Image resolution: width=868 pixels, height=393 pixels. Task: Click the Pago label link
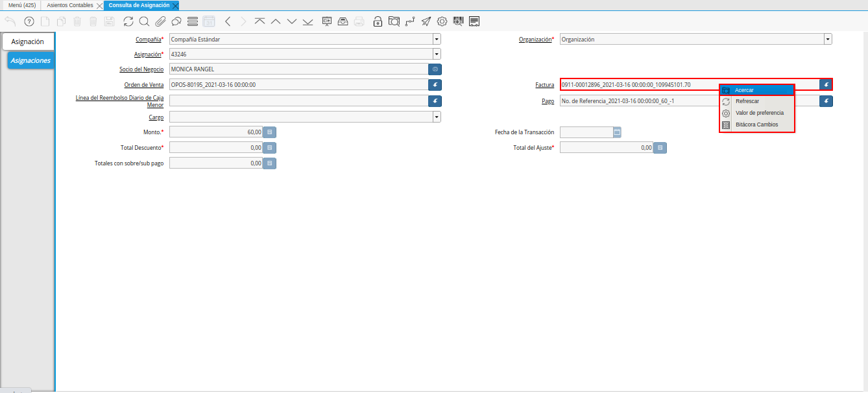click(x=548, y=101)
